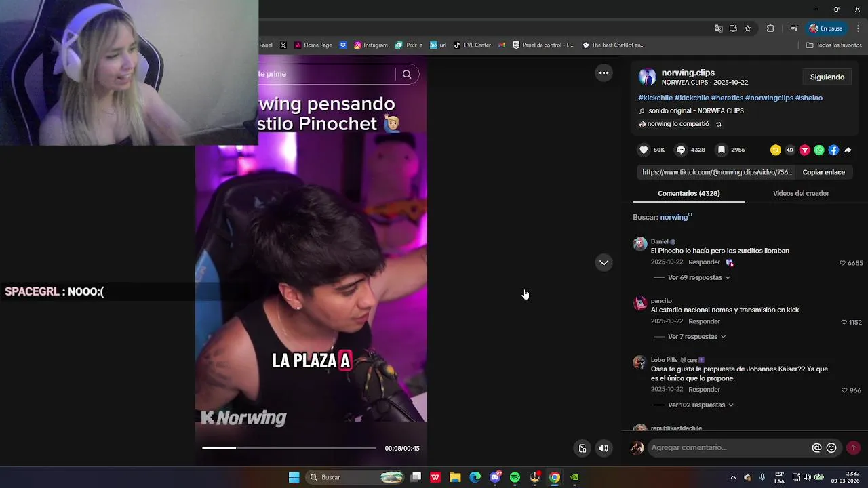This screenshot has height=488, width=868.
Task: Open Spotify from the taskbar
Action: (x=515, y=477)
